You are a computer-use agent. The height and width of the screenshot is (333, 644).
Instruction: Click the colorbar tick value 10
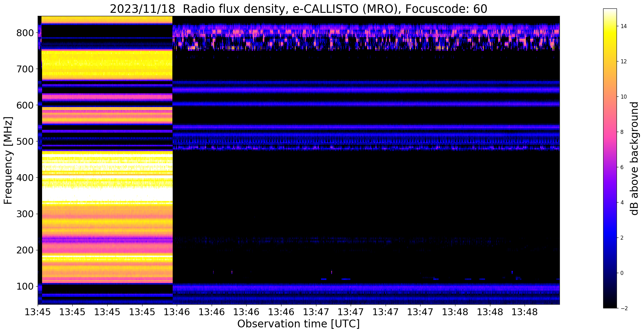623,97
